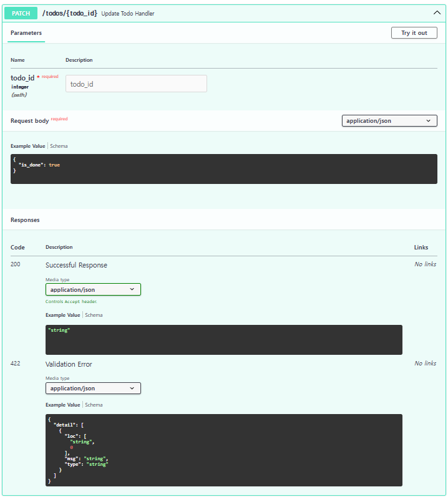Click the 'Controls Accept header.' note
The width and height of the screenshot is (448, 497).
click(71, 301)
